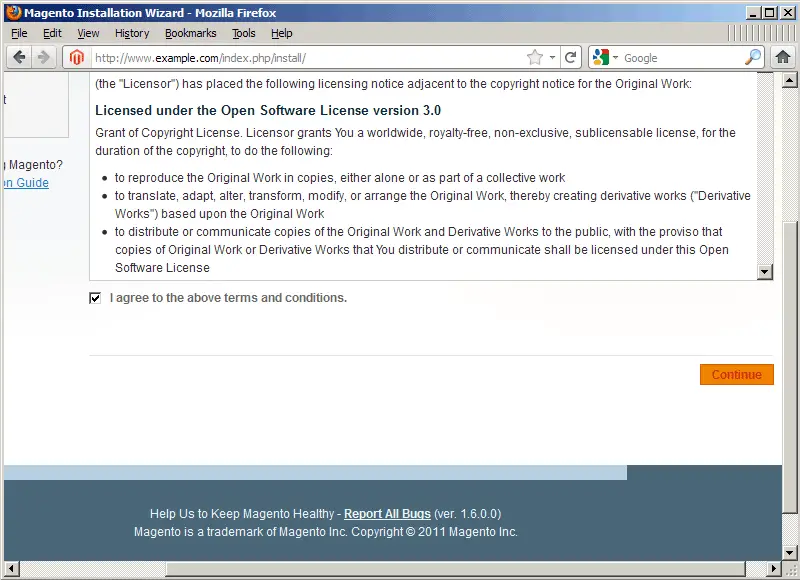Click the orange Continue button
The image size is (800, 580).
point(737,374)
